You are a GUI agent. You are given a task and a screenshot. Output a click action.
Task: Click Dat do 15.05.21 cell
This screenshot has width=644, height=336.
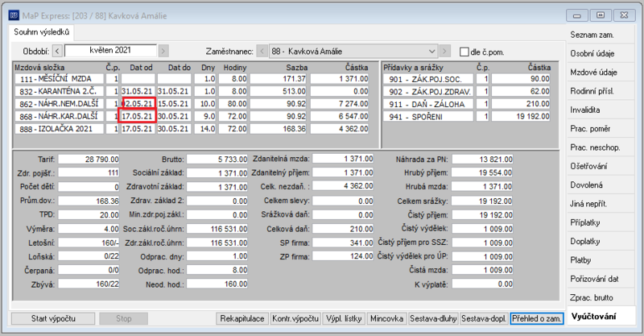click(174, 104)
